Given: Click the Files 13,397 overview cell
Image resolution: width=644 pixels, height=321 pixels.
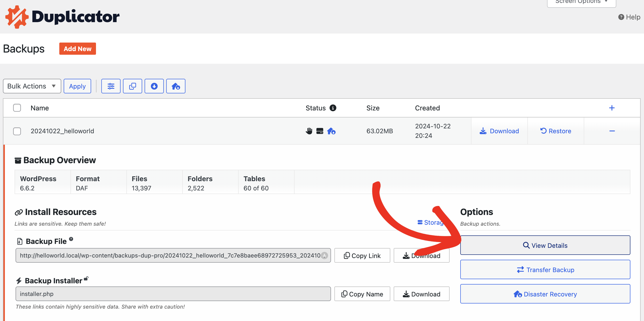Looking at the screenshot, I should click(155, 182).
